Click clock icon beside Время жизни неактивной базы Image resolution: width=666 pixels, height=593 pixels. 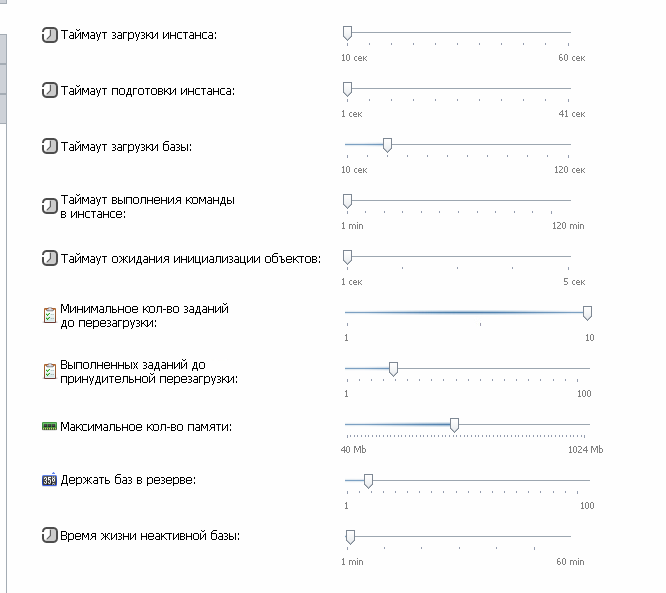click(x=49, y=535)
